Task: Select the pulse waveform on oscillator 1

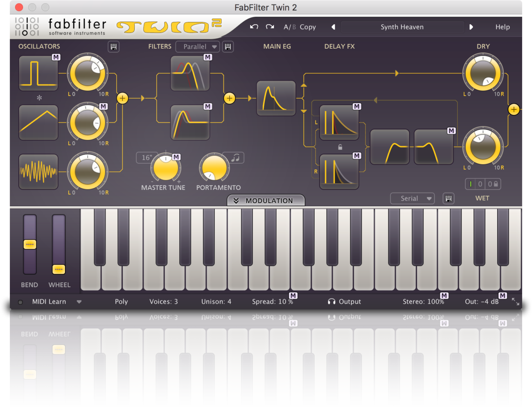Action: [38, 74]
